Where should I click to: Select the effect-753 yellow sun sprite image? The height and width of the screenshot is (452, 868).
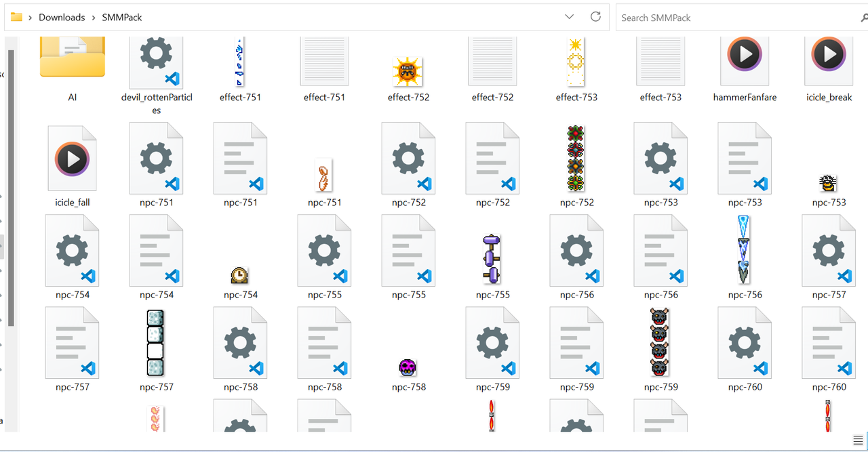[x=576, y=61]
